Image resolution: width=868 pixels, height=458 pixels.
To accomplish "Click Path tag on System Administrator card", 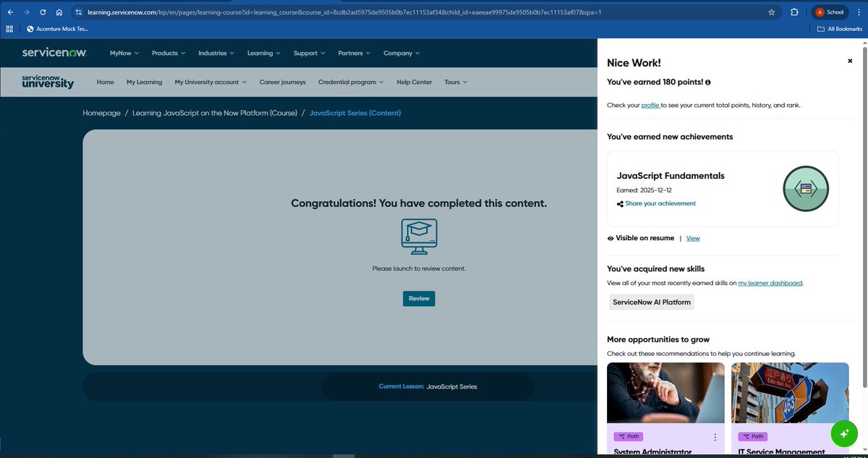I will pyautogui.click(x=629, y=436).
